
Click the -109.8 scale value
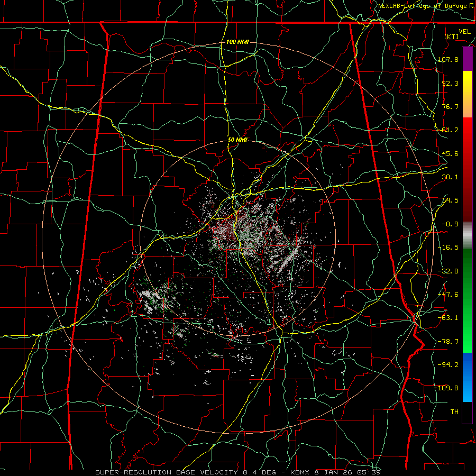(x=446, y=388)
